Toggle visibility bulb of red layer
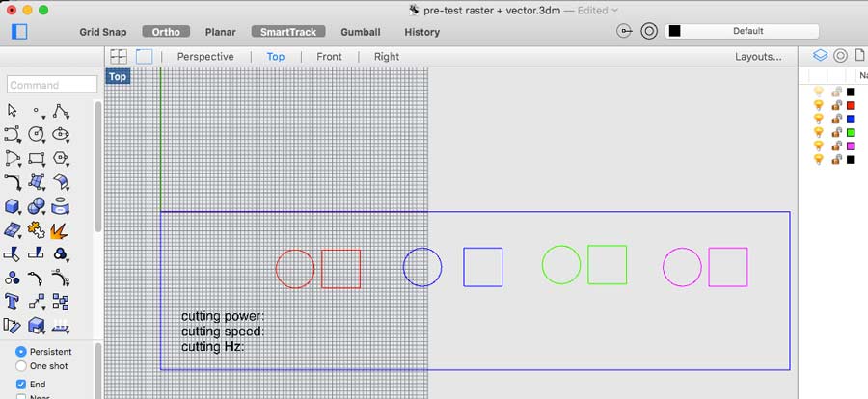868x399 pixels. tap(819, 105)
